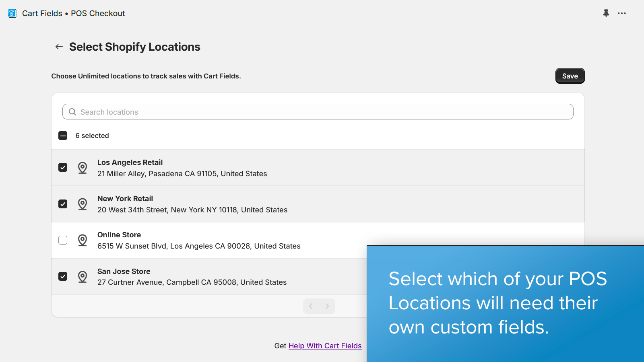Focus the Search locations field
The image size is (644, 362).
(x=318, y=112)
